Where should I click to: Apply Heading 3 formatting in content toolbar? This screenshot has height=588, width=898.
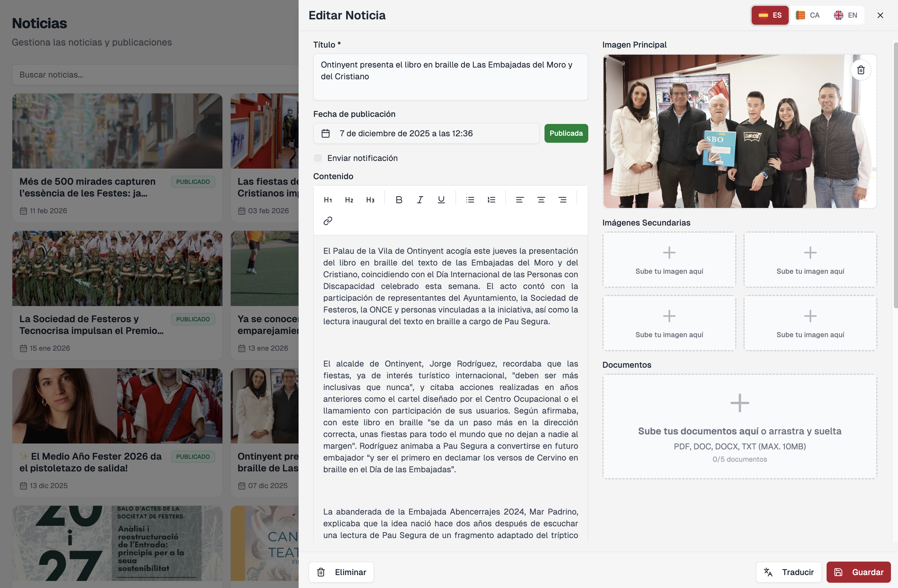[x=370, y=200]
